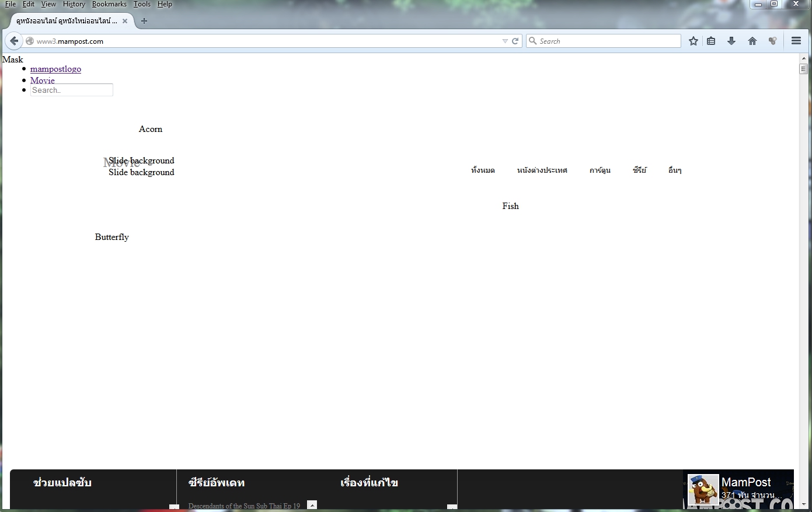Click the page scrollbar down arrow

[x=804, y=504]
